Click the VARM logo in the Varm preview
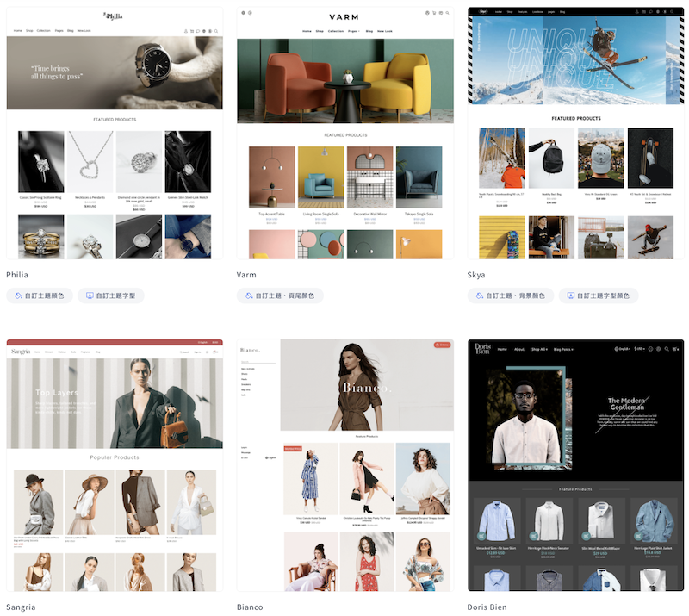The height and width of the screenshot is (616, 689). click(x=344, y=16)
